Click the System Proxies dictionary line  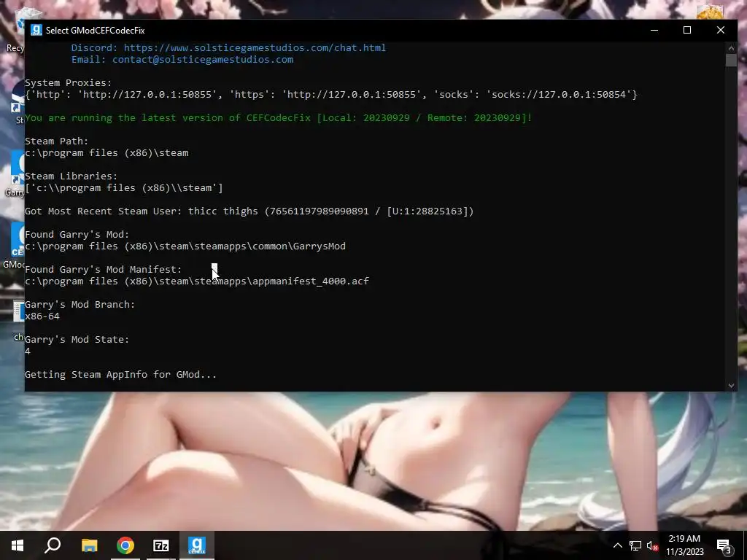331,94
